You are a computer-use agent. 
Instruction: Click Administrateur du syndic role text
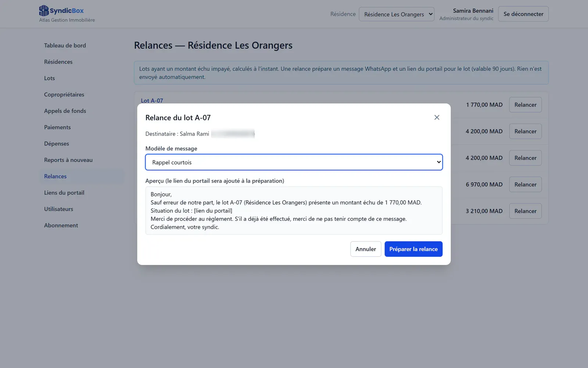(x=466, y=18)
